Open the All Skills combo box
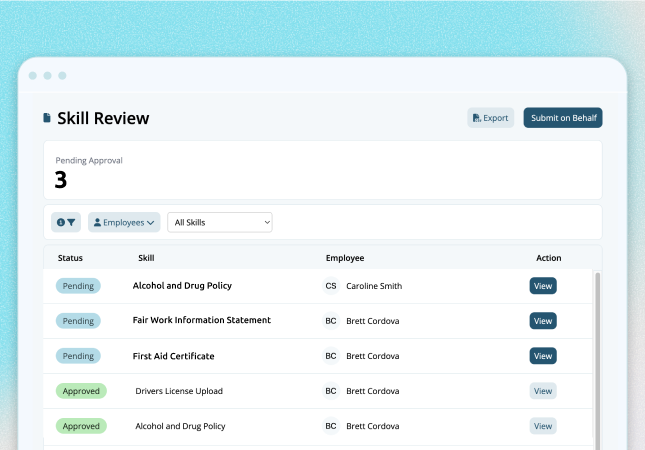The width and height of the screenshot is (645, 450). pyautogui.click(x=220, y=223)
